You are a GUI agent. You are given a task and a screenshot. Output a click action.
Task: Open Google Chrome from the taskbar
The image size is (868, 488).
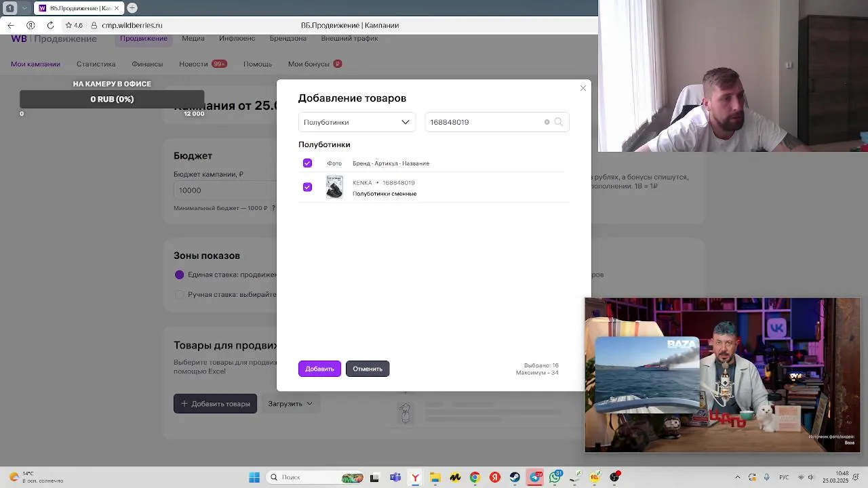475,477
